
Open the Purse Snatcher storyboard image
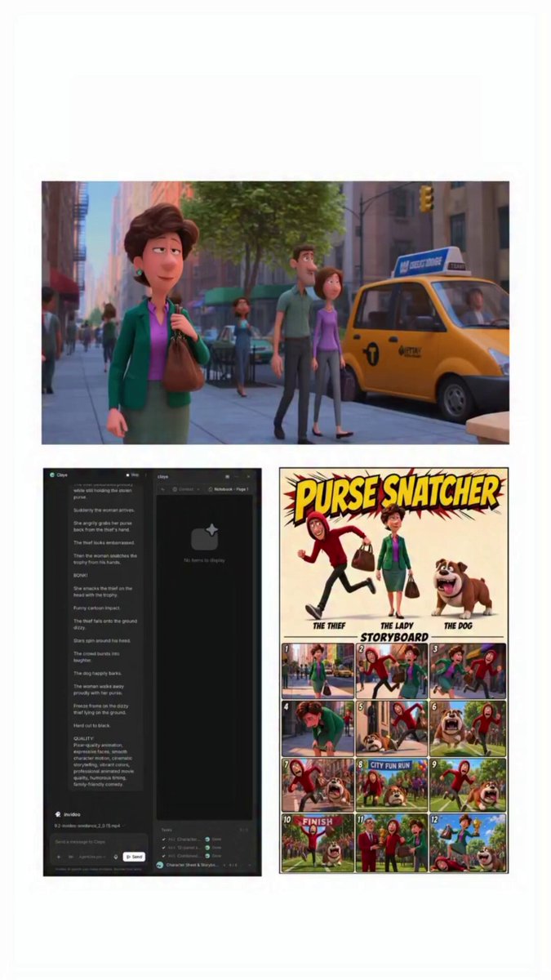pos(393,670)
